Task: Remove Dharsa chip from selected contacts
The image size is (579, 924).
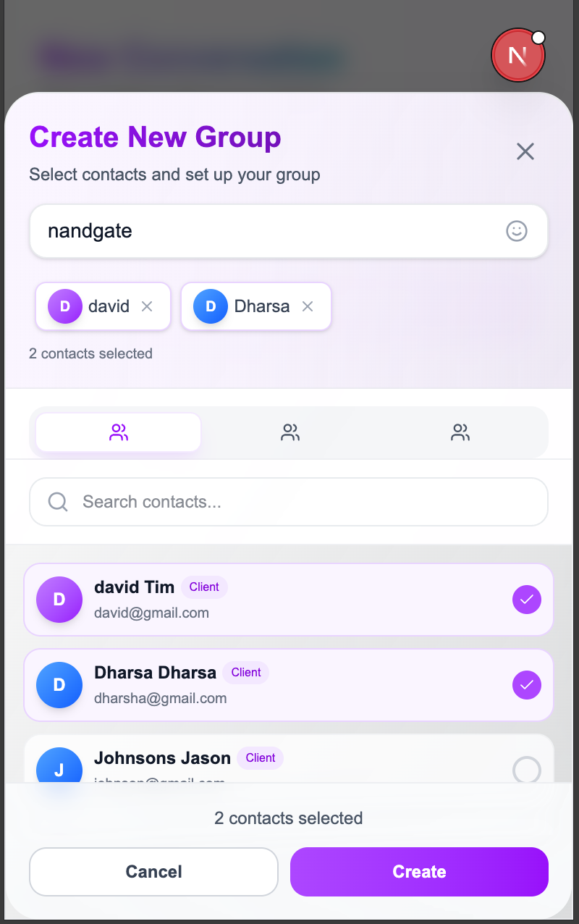Action: (308, 306)
